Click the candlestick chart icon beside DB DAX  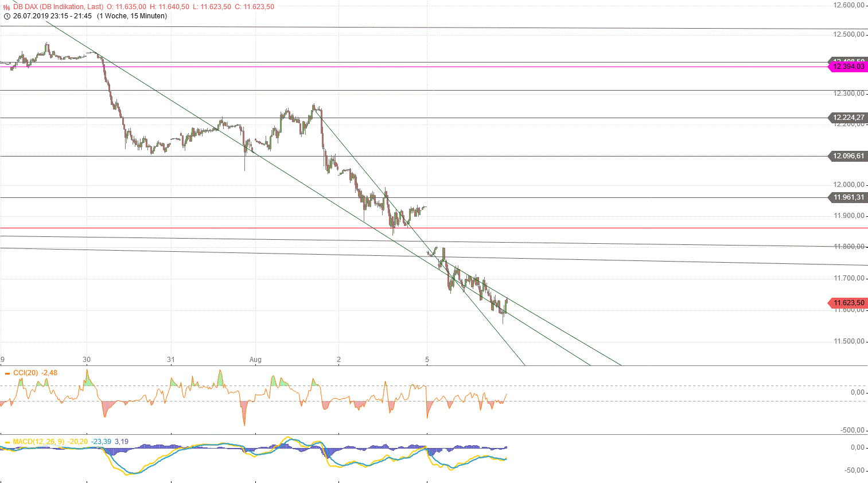(x=7, y=7)
